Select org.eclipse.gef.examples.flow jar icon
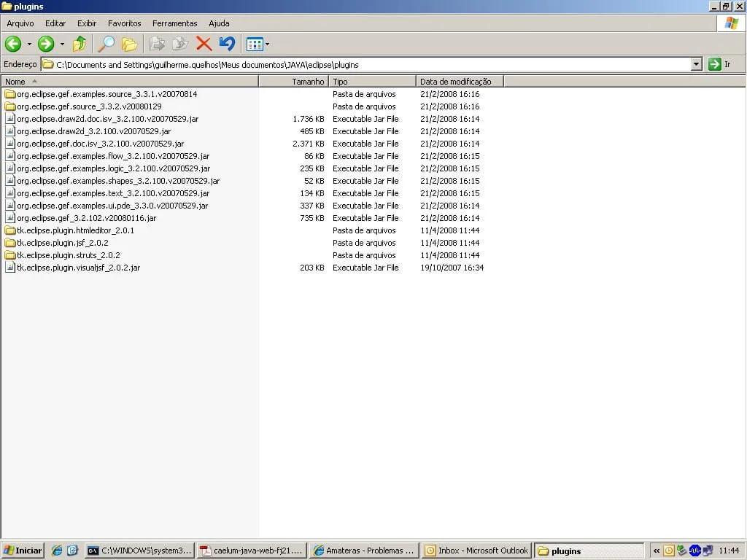 10,156
